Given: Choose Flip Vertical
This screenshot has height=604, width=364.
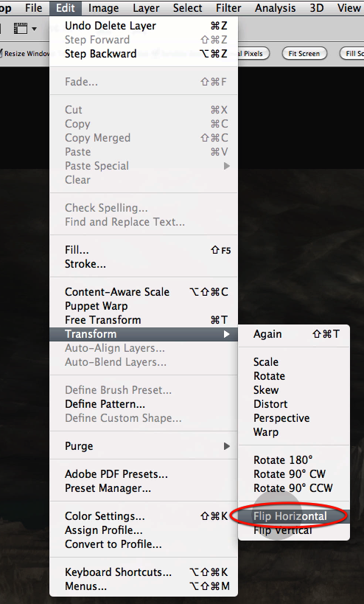Looking at the screenshot, I should [294, 530].
